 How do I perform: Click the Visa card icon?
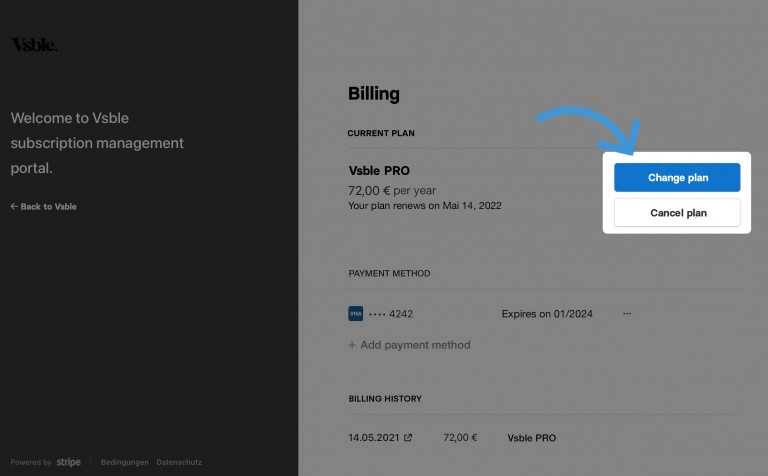click(356, 313)
